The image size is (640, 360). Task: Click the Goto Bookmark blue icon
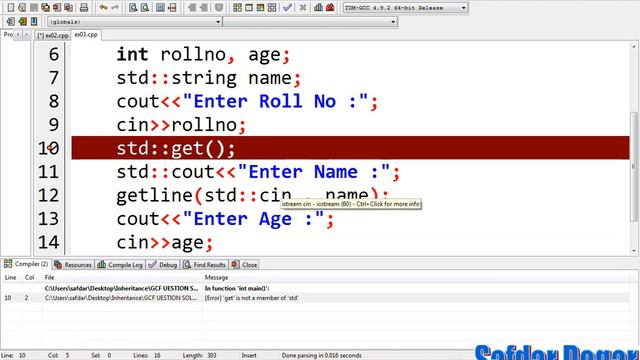[34, 21]
